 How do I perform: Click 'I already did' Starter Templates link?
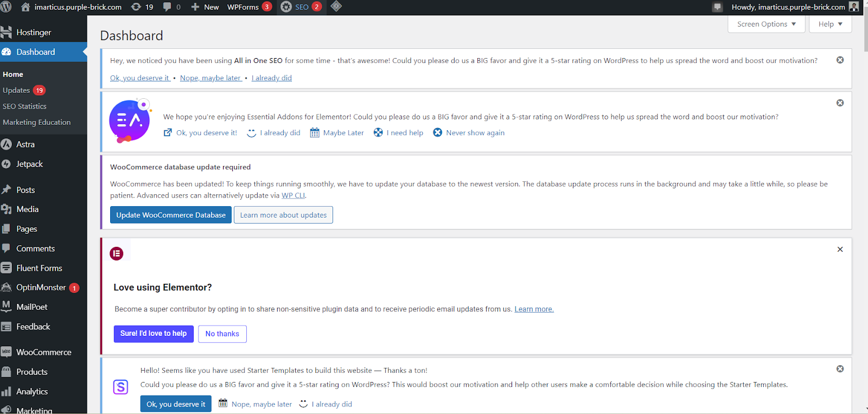[x=326, y=404]
